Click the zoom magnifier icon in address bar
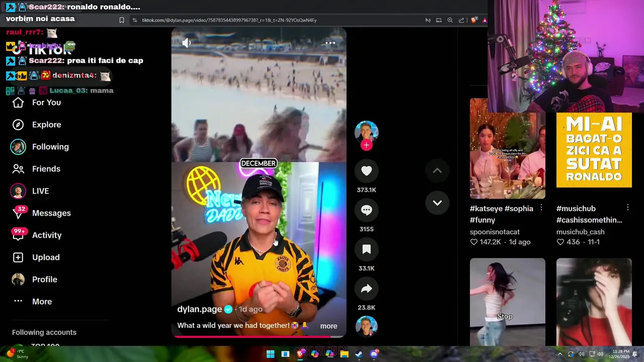Screen dimensions: 644x362 click(450, 20)
